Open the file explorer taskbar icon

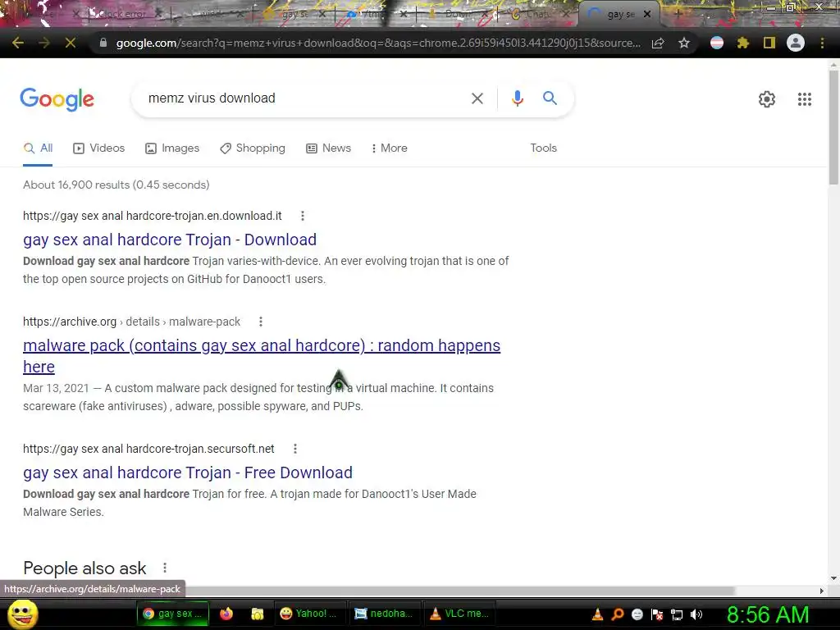click(257, 614)
